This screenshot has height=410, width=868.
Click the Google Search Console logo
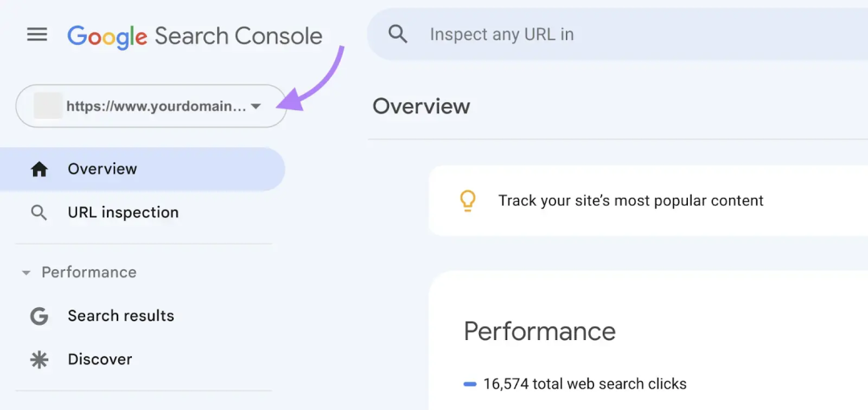(194, 36)
